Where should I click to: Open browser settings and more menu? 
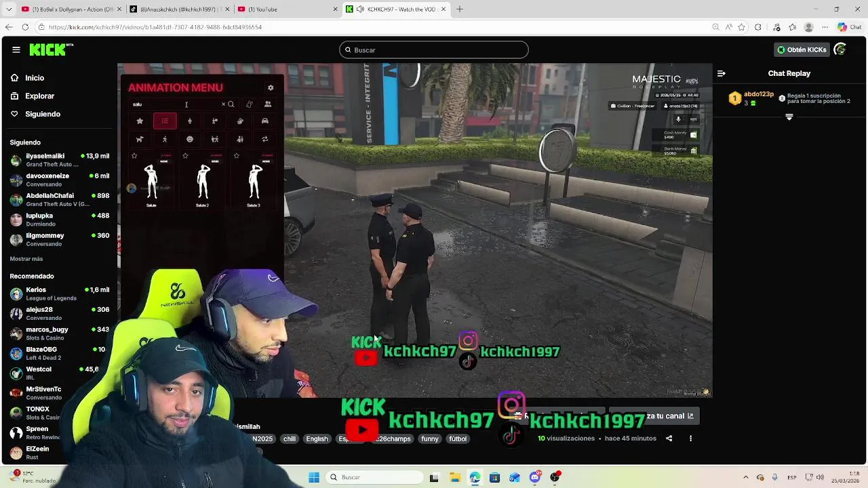tap(825, 27)
